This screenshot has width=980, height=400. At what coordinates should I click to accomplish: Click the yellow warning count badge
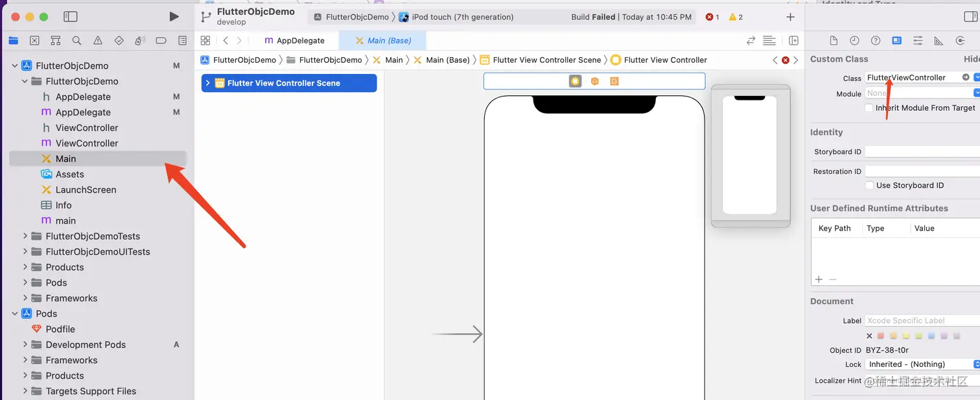click(736, 17)
